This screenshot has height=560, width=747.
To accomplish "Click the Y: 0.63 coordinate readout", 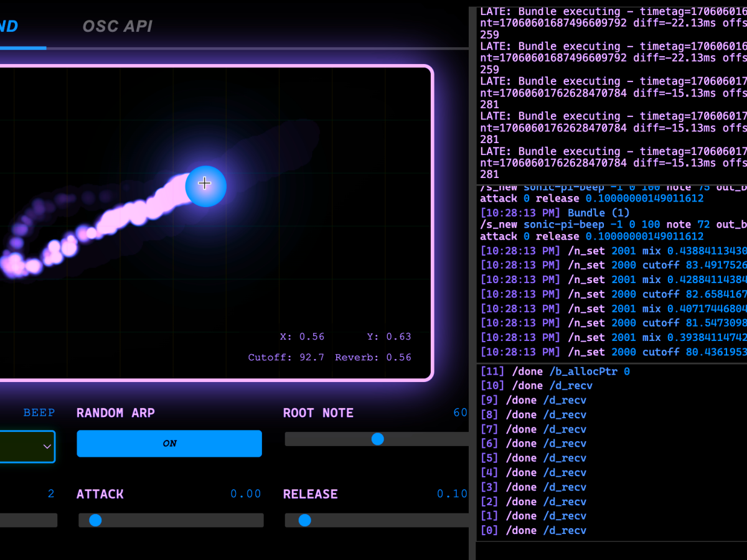I will pyautogui.click(x=388, y=337).
